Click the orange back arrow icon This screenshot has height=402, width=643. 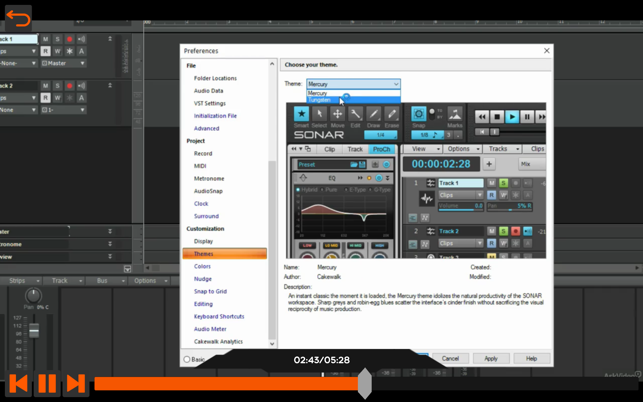18,19
